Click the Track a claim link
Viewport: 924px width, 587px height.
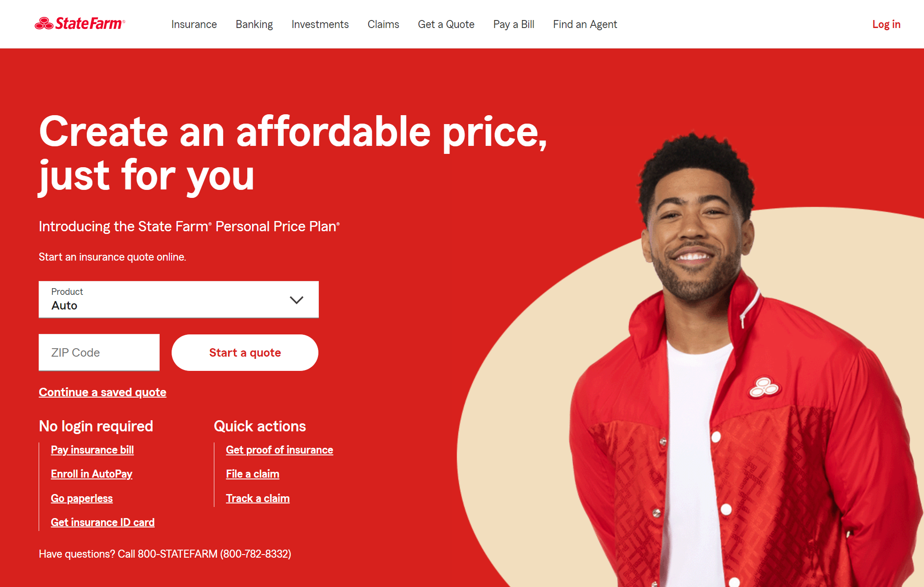(x=259, y=498)
